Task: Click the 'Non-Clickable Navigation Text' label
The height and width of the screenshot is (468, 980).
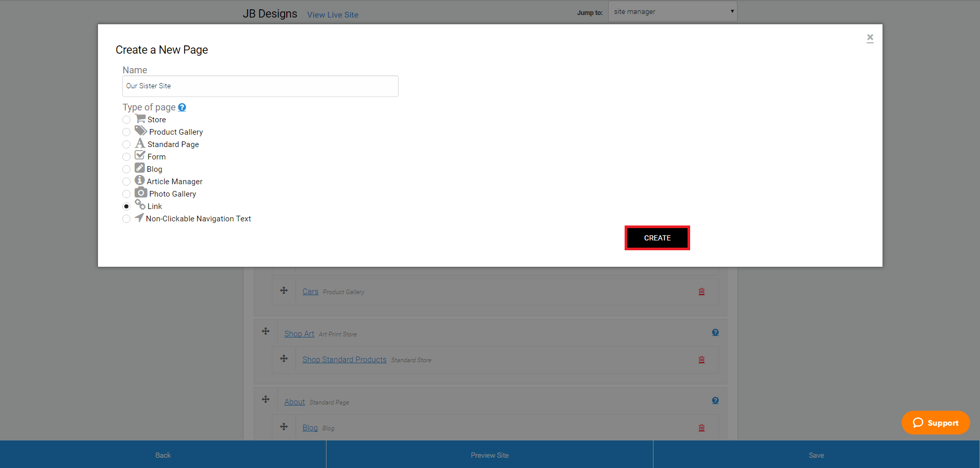Action: tap(199, 219)
